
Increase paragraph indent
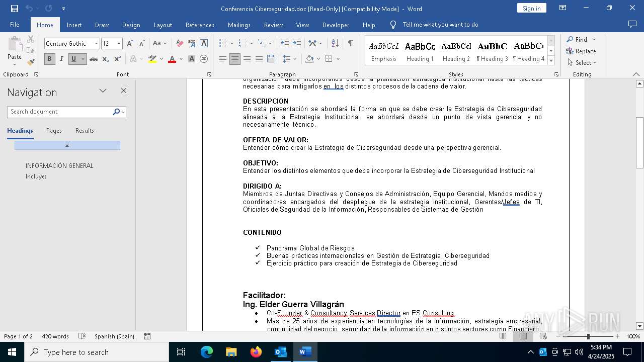[x=297, y=44]
